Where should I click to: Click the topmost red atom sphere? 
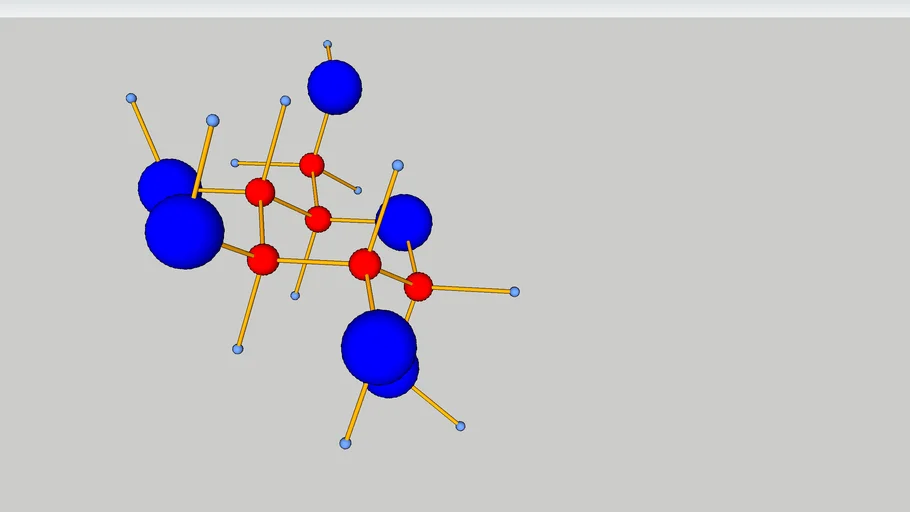pyautogui.click(x=312, y=165)
